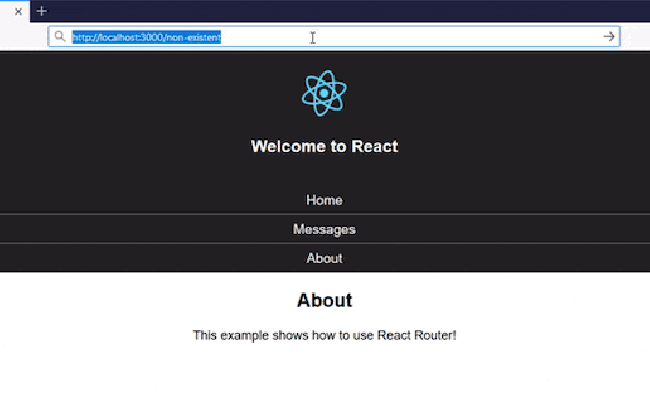Viewport: 650px width, 400px height.
Task: Go to the Home link
Action: 324,200
